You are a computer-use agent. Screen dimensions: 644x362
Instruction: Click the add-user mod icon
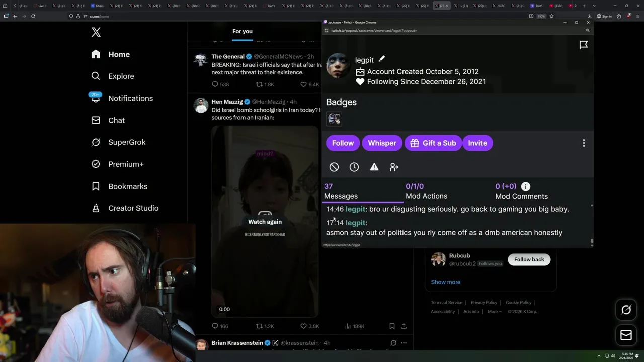[x=394, y=167]
